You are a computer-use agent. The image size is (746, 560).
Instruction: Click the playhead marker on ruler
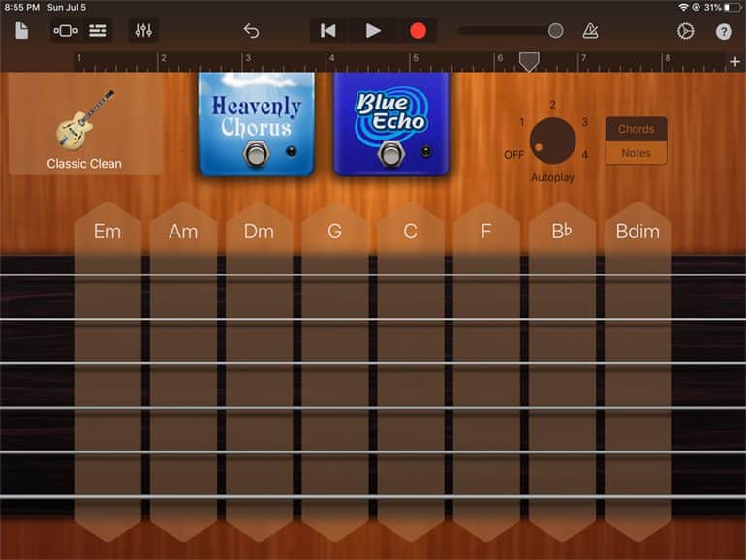pyautogui.click(x=529, y=62)
